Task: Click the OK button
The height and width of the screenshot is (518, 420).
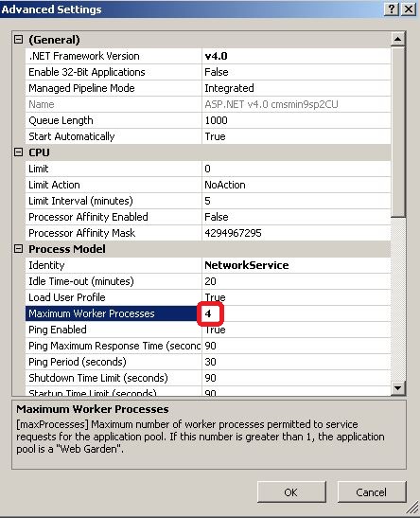Action: (x=291, y=492)
